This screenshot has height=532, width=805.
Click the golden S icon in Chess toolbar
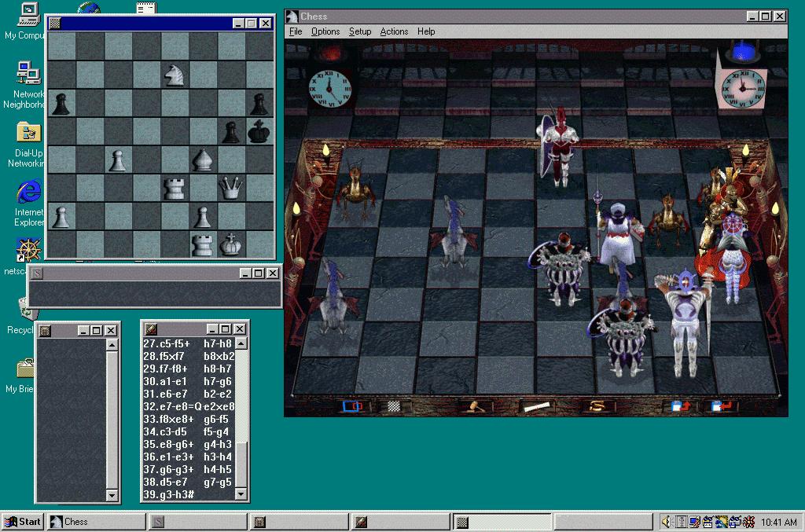pos(597,406)
